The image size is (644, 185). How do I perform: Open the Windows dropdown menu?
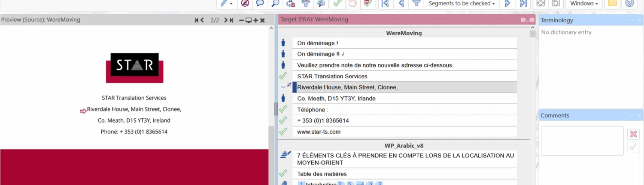pyautogui.click(x=584, y=3)
